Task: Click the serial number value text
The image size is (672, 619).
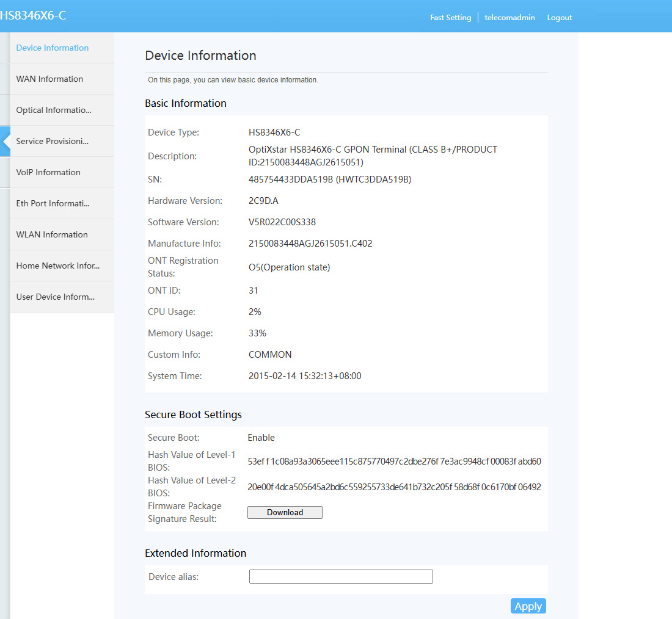Action: 329,179
